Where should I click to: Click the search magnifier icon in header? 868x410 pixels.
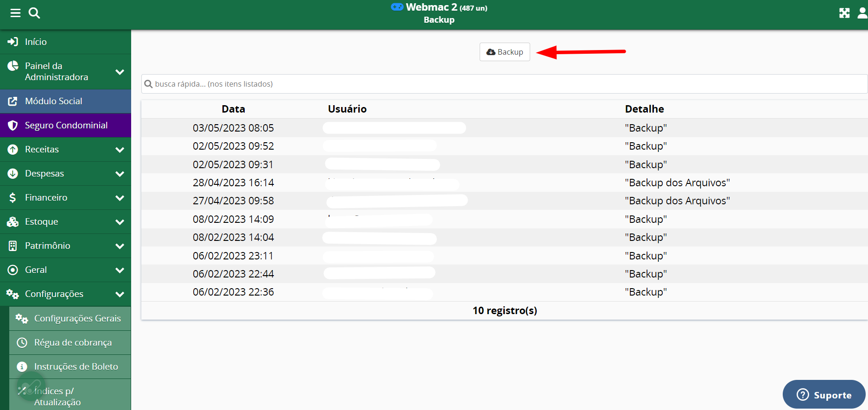click(x=34, y=13)
